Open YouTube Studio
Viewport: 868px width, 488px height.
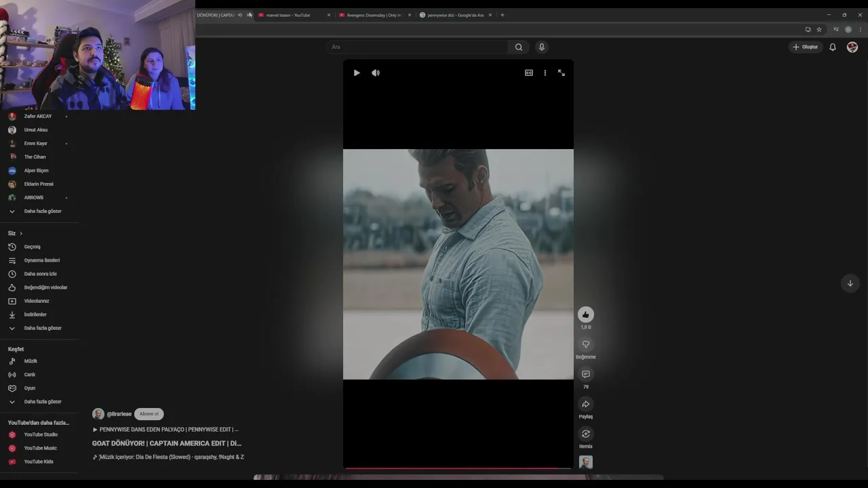39,434
